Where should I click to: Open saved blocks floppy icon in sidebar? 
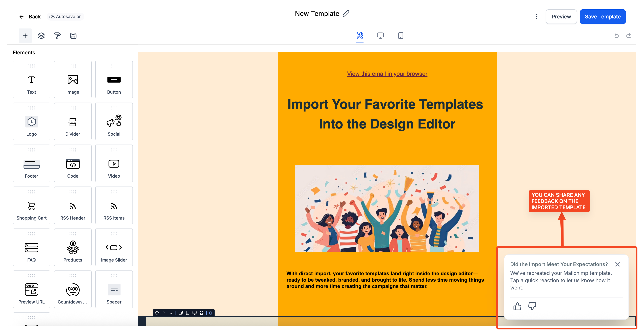tap(73, 36)
